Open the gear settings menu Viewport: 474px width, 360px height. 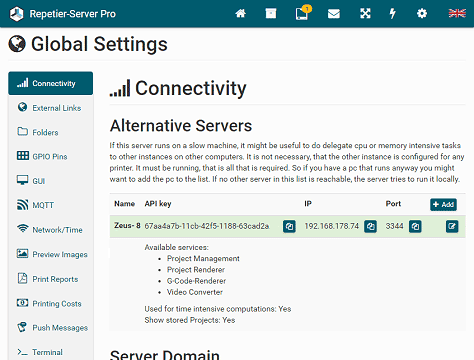(x=422, y=14)
